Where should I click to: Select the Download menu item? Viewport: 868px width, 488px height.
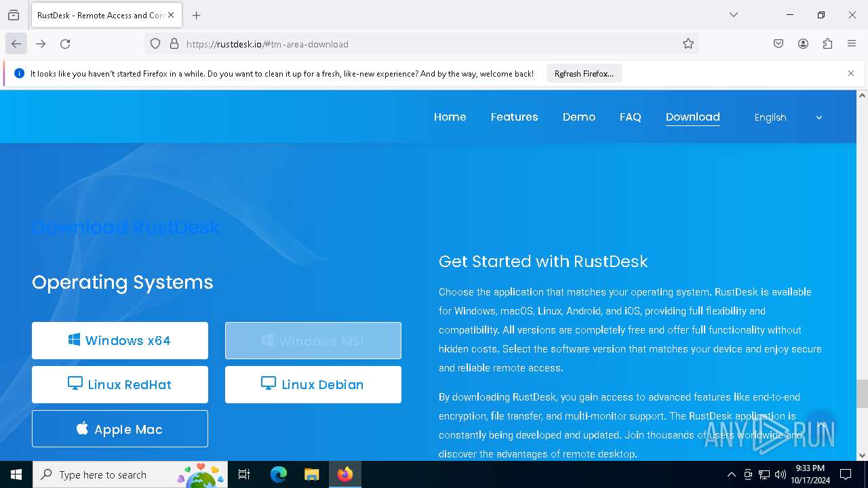click(693, 117)
